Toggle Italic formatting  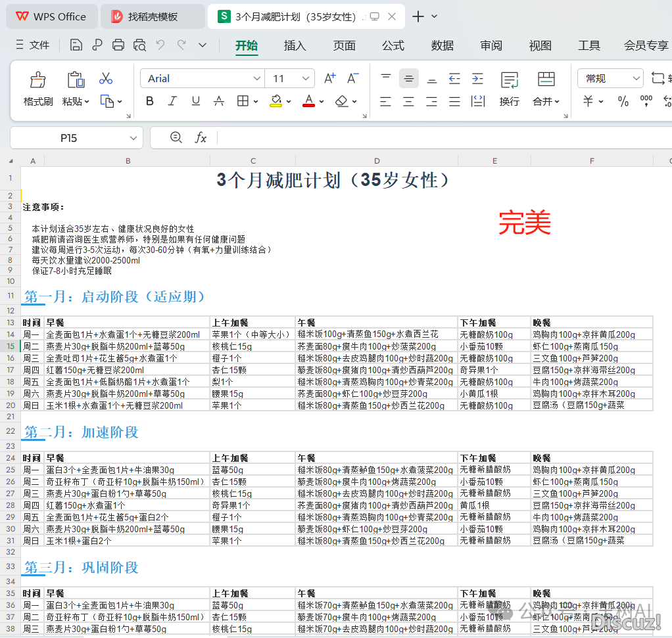(172, 101)
